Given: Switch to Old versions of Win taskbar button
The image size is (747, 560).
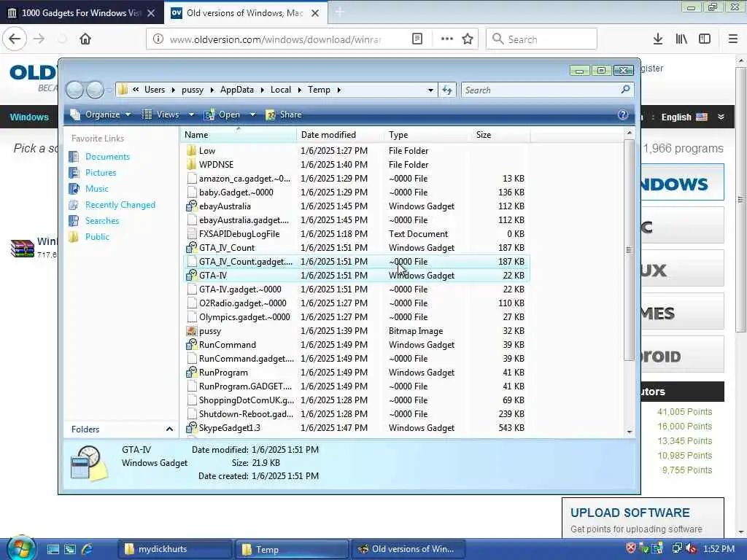Looking at the screenshot, I should coord(409,549).
